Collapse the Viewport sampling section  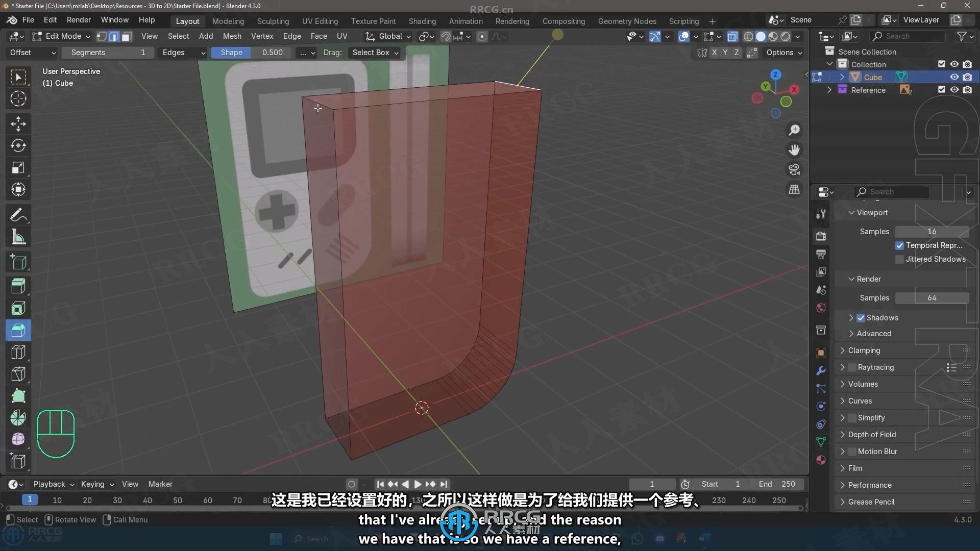point(851,213)
